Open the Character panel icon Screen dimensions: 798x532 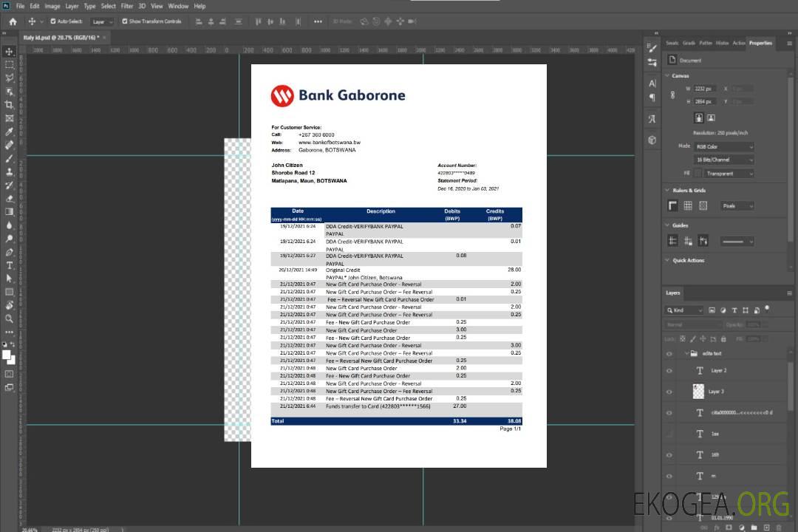(652, 83)
